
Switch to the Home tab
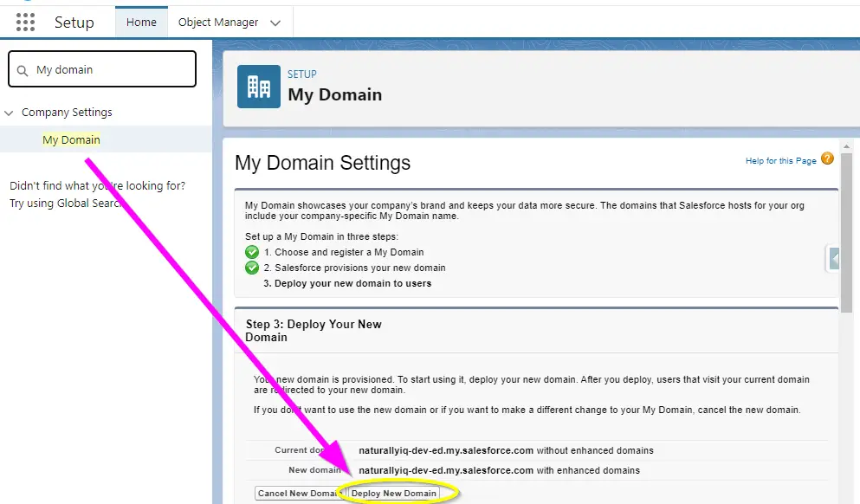(x=141, y=22)
